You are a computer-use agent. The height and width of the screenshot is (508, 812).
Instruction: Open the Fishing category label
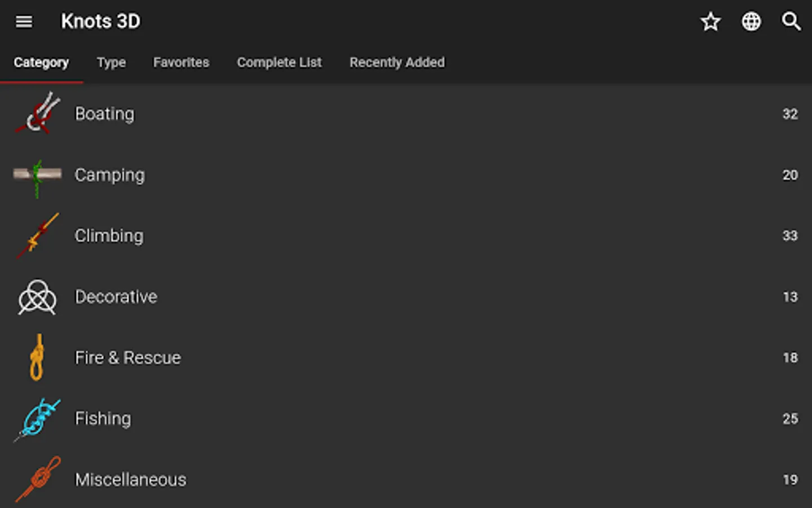click(x=103, y=419)
